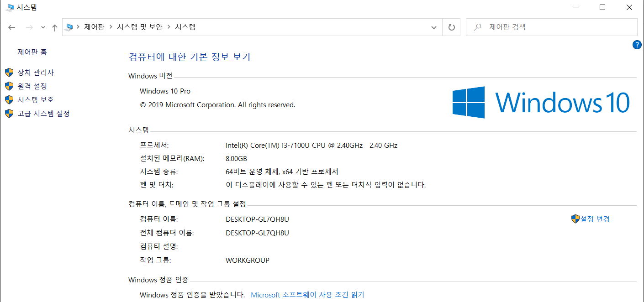644x302 pixels.
Task: Click the WORKGROUP value
Action: pyautogui.click(x=248, y=260)
